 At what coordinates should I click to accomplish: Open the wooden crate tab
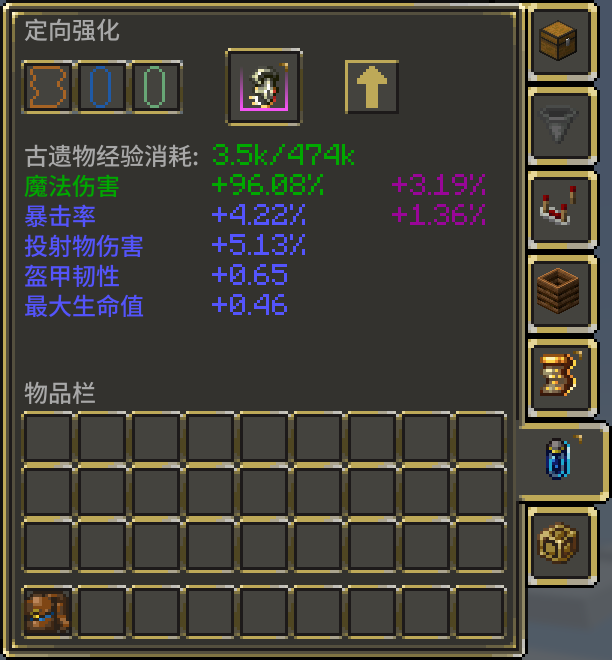[x=561, y=293]
